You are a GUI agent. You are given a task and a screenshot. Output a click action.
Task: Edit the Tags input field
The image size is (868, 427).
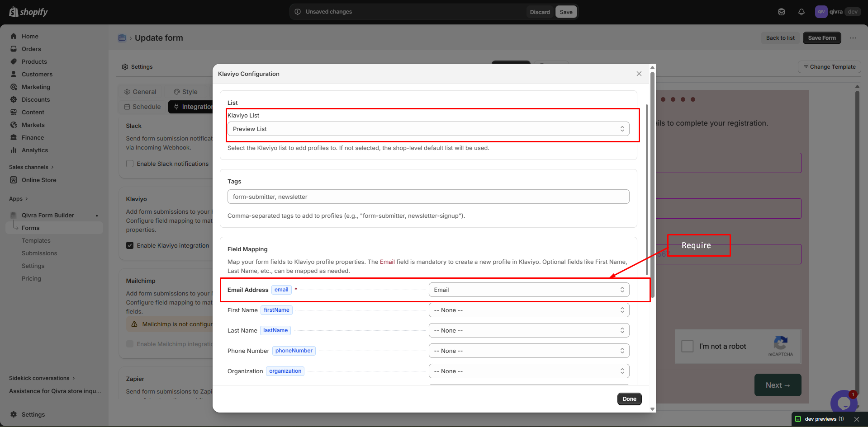point(428,197)
